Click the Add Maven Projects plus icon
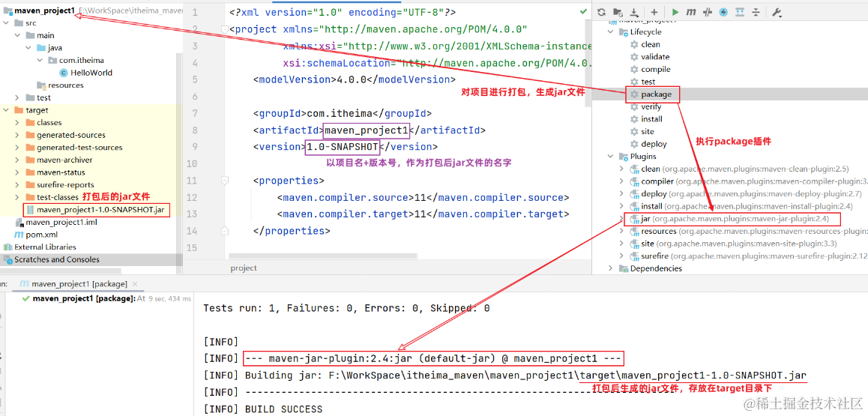868x416 pixels. [x=654, y=11]
